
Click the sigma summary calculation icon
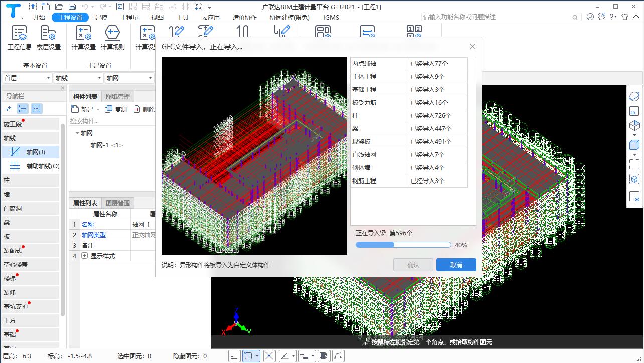point(120,7)
